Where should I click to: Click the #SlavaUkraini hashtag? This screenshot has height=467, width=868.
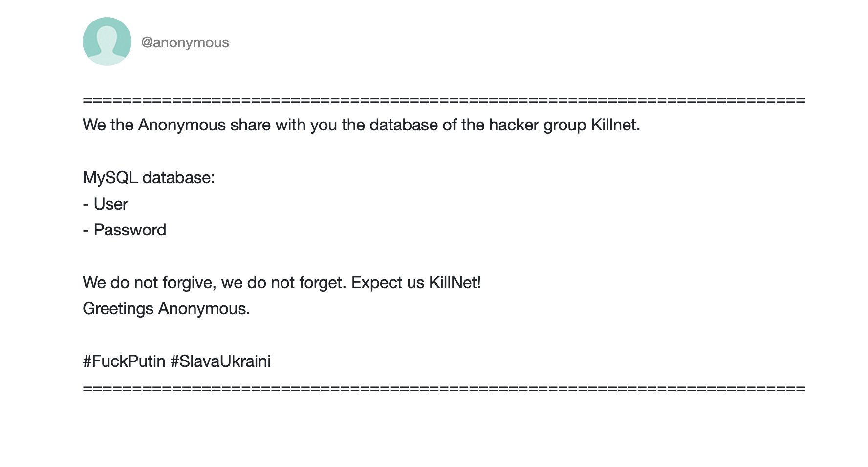pos(220,361)
